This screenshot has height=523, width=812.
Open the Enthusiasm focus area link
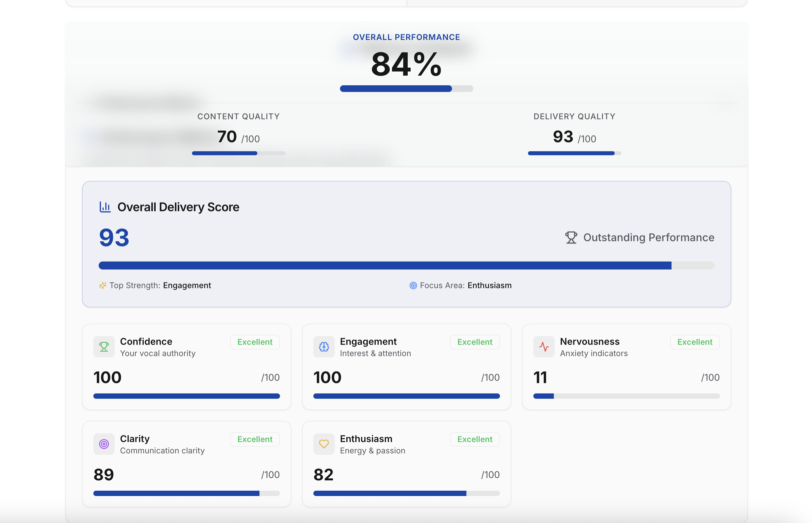490,285
